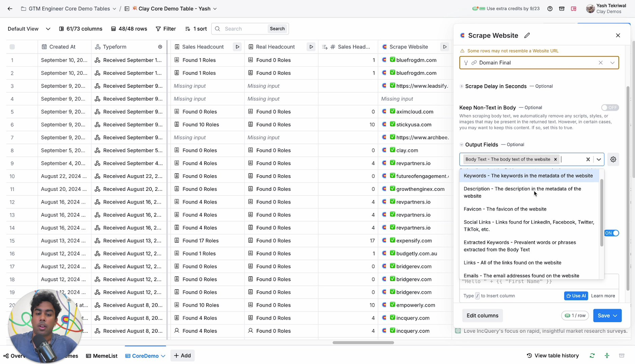Screen dimensions: 635x364
Task: Click the Typeform column target icon
Action: (160, 47)
